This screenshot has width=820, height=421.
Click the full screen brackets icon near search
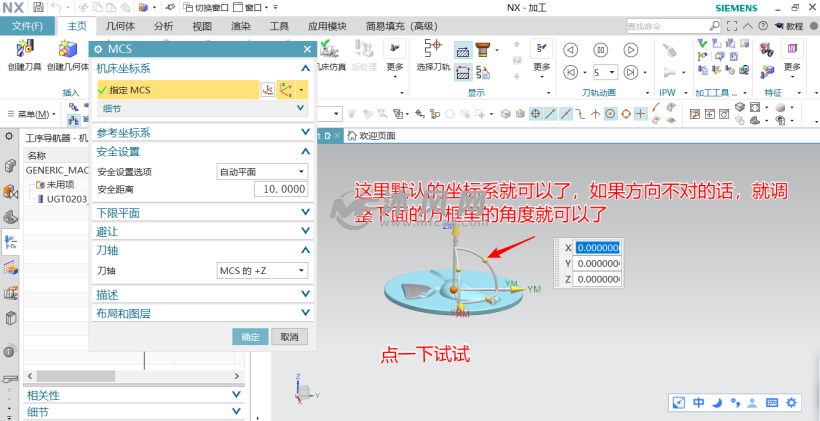pyautogui.click(x=733, y=26)
